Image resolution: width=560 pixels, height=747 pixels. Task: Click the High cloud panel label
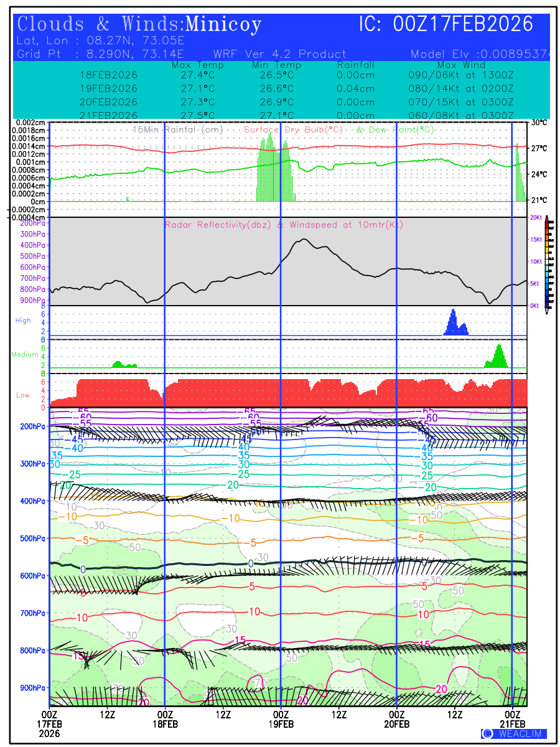tap(23, 320)
